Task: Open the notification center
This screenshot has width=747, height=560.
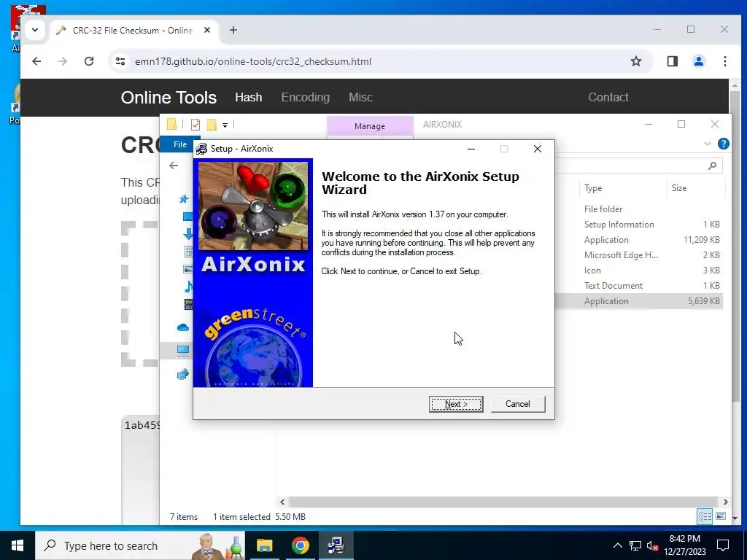Action: click(723, 545)
